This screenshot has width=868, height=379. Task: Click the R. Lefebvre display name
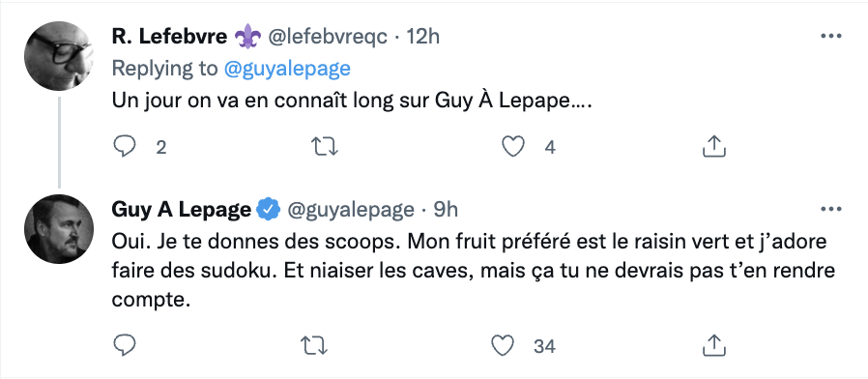tap(169, 37)
